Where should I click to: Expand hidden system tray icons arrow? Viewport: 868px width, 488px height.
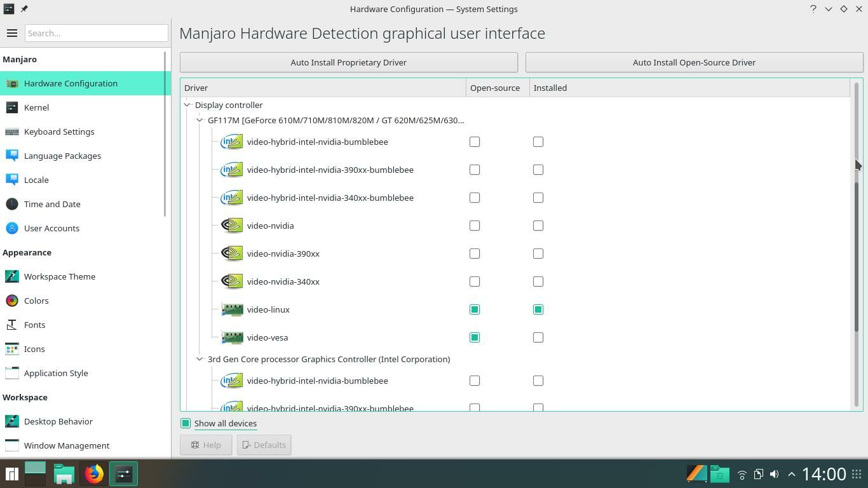[791, 474]
